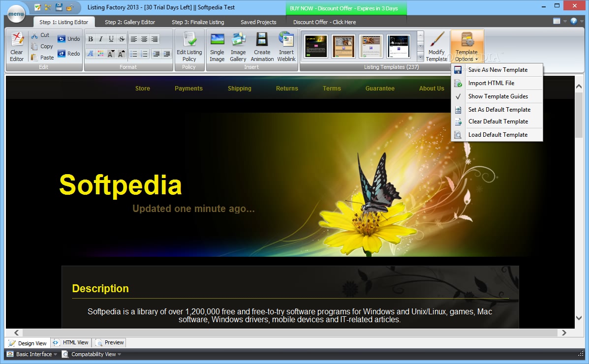Click the new listing quick-access icon
Screen dimensions: 589x364
click(x=37, y=7)
